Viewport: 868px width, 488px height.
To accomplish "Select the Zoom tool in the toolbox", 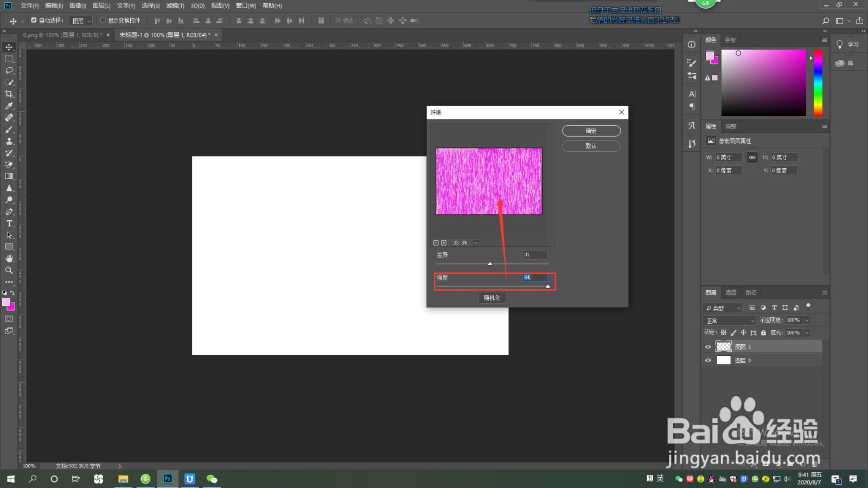I will click(x=9, y=270).
